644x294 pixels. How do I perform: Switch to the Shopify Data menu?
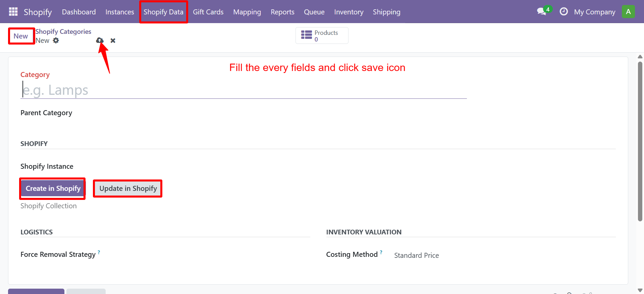pyautogui.click(x=163, y=12)
